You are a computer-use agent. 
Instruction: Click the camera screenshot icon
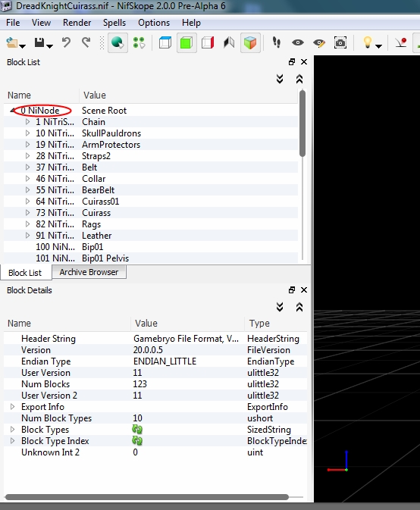[x=340, y=42]
